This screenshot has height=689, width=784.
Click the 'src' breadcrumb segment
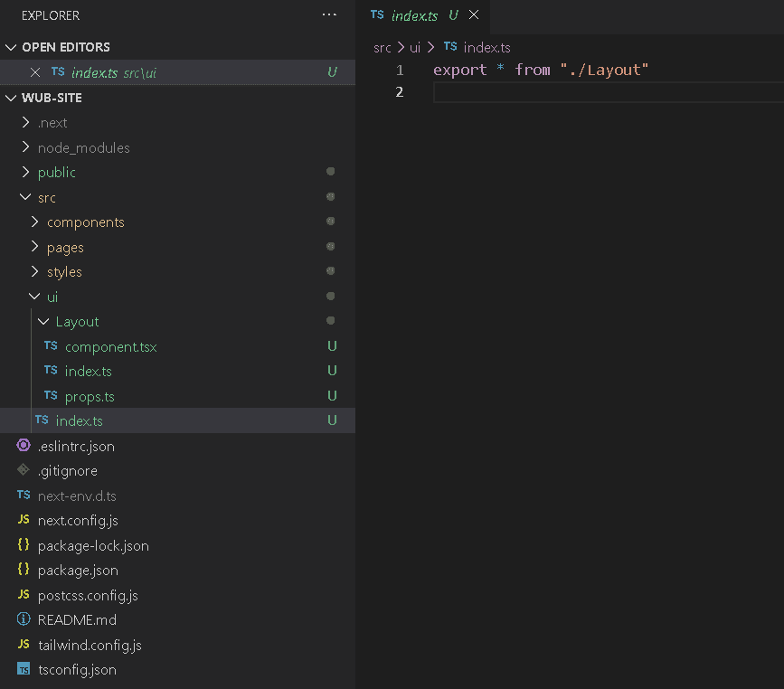(382, 47)
